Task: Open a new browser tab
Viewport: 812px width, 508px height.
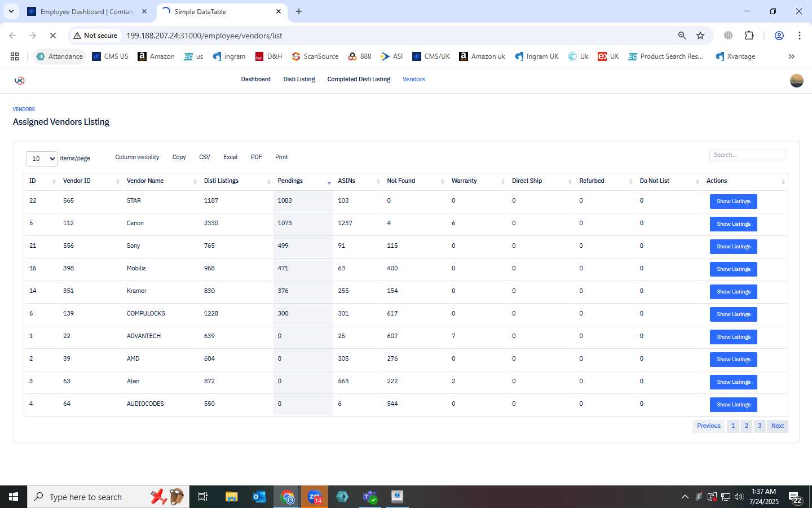Action: tap(299, 11)
